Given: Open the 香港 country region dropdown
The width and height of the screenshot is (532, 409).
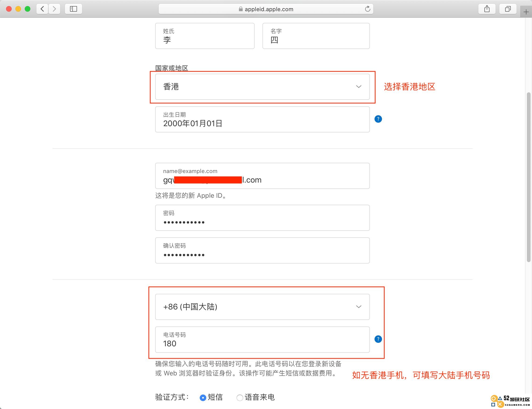Looking at the screenshot, I should 262,87.
